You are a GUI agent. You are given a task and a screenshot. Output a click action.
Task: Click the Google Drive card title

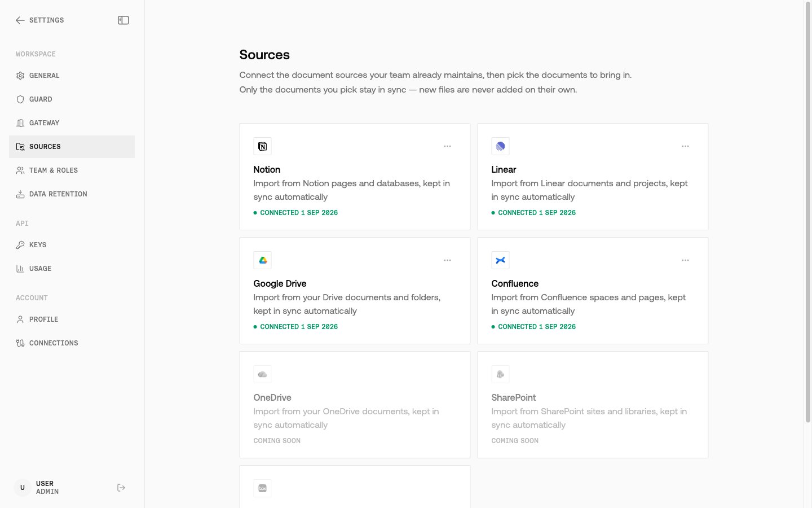point(280,284)
